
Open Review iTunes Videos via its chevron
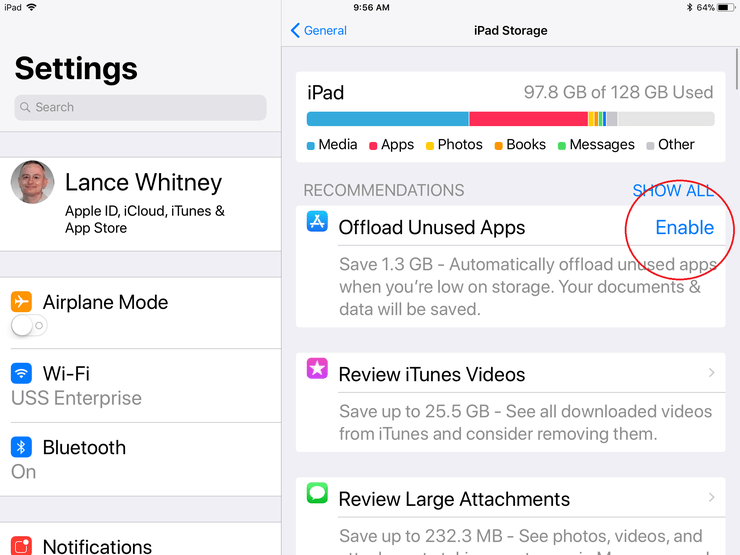pyautogui.click(x=711, y=373)
